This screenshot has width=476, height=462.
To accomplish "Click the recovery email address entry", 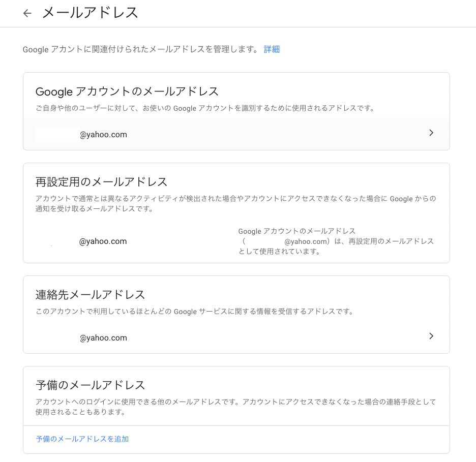I will click(x=80, y=241).
